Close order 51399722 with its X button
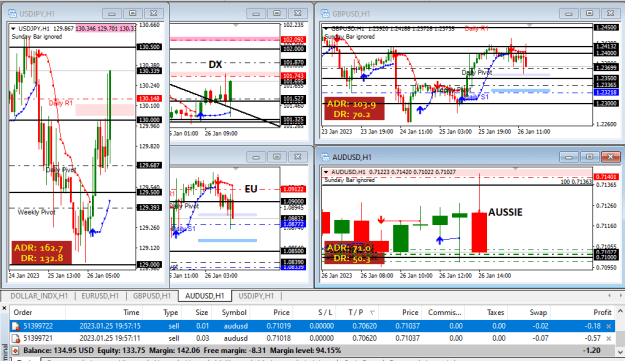The width and height of the screenshot is (625, 361). tap(609, 326)
